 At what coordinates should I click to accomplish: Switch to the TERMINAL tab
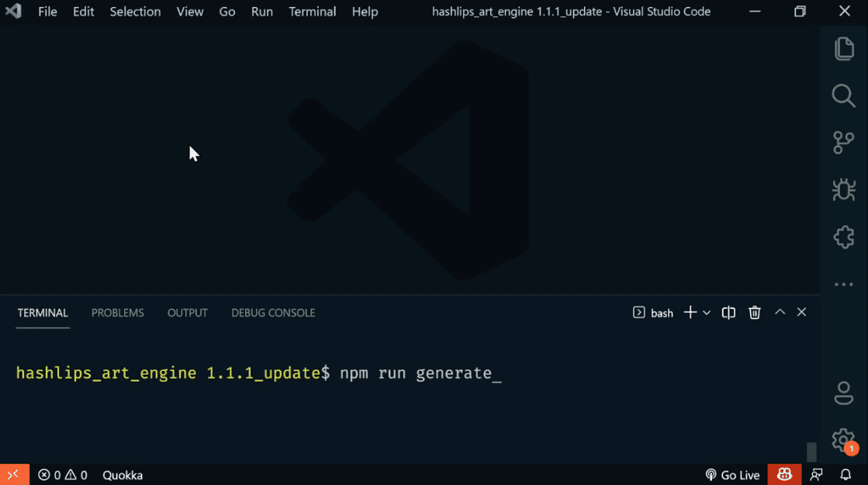(43, 313)
